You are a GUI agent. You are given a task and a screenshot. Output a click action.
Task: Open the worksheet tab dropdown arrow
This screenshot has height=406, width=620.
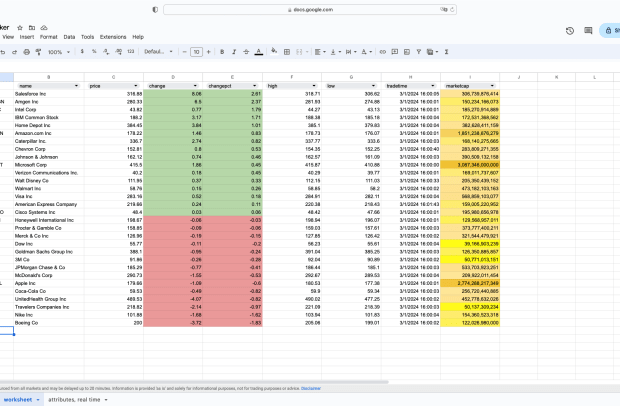[x=38, y=399]
